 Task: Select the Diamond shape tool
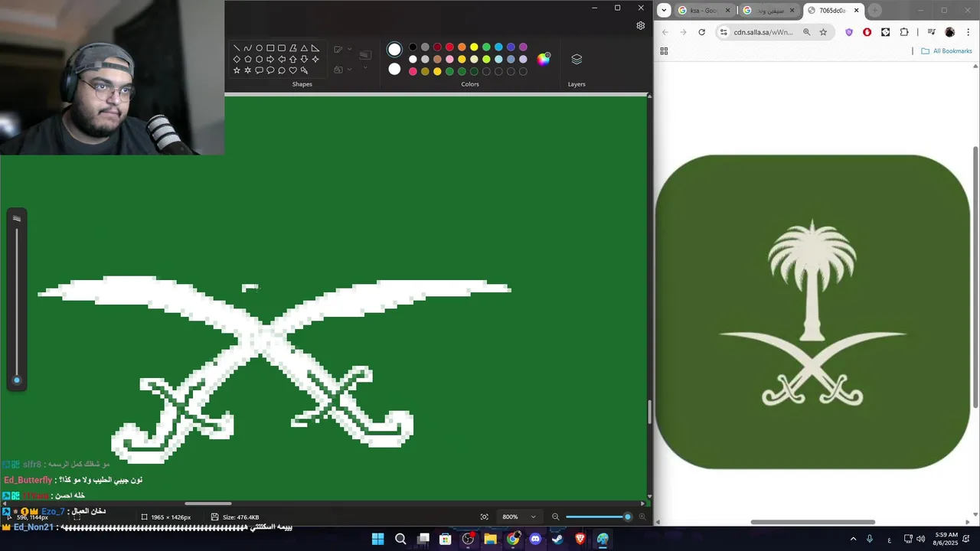coord(237,59)
